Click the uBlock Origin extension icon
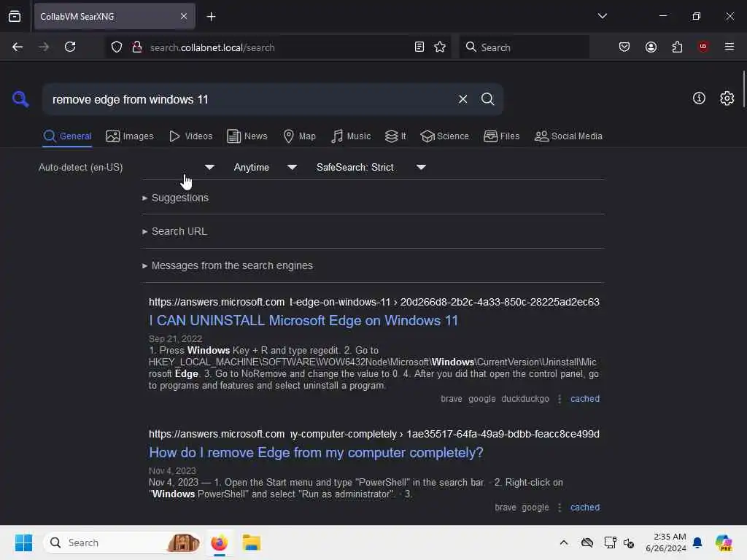Screen dimensions: 747x560 click(703, 47)
